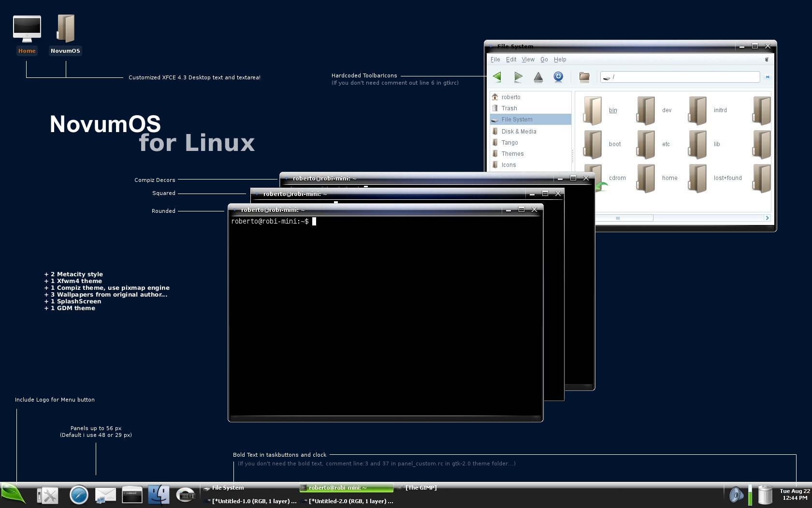
Task: Select the dev folder
Action: click(646, 111)
